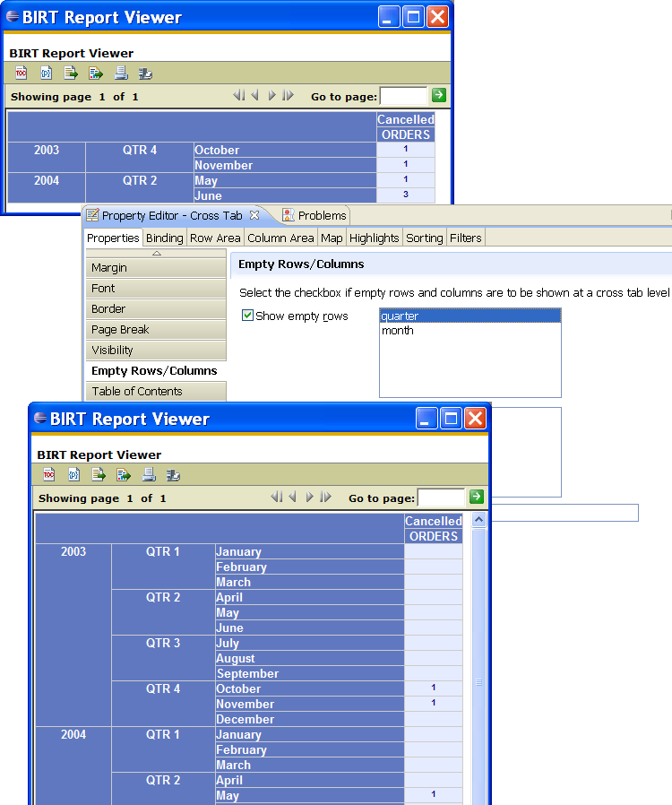Open the Visibility property category
672x805 pixels.
click(x=156, y=350)
